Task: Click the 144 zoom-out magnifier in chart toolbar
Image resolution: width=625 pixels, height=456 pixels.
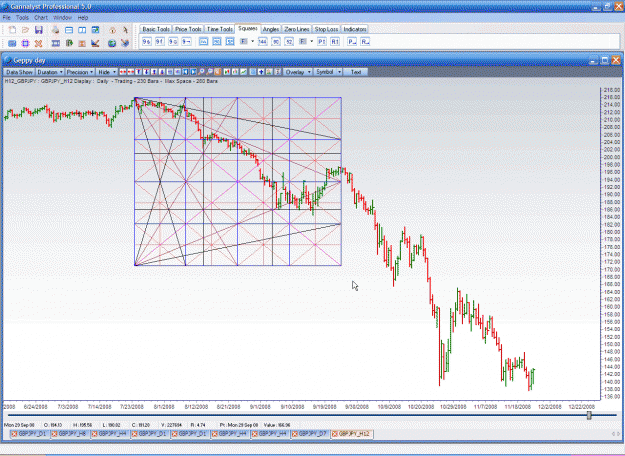Action: [209, 72]
